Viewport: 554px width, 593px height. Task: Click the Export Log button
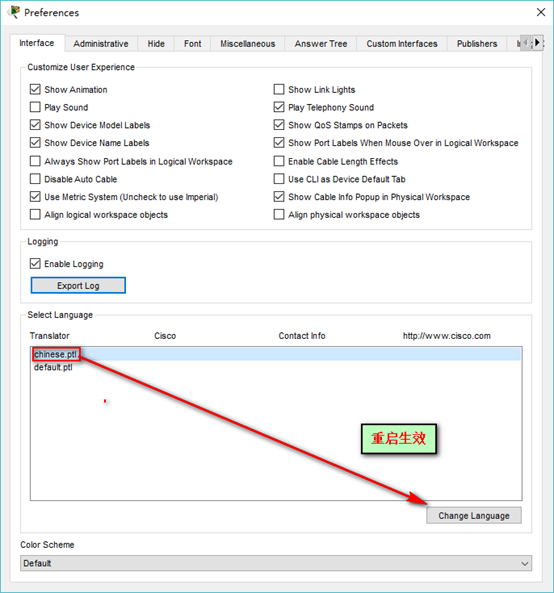point(78,286)
